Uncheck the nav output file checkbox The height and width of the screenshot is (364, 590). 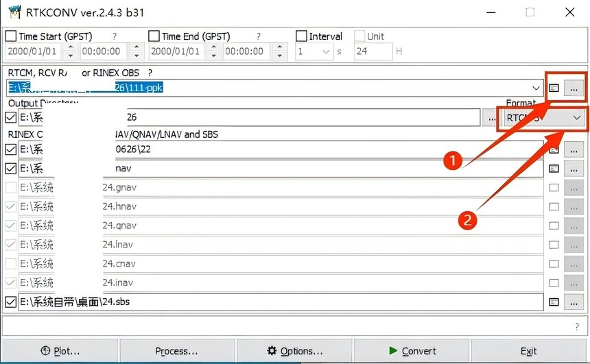[11, 168]
